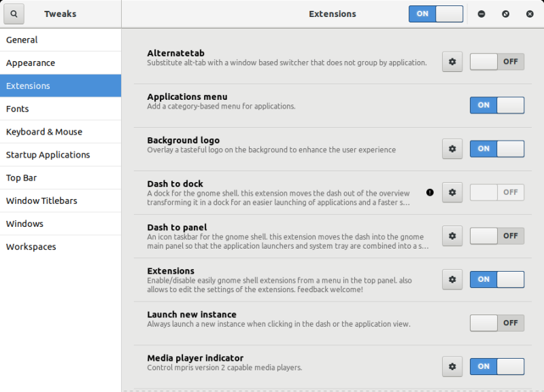Open Media player indicator settings gear

[x=452, y=366]
